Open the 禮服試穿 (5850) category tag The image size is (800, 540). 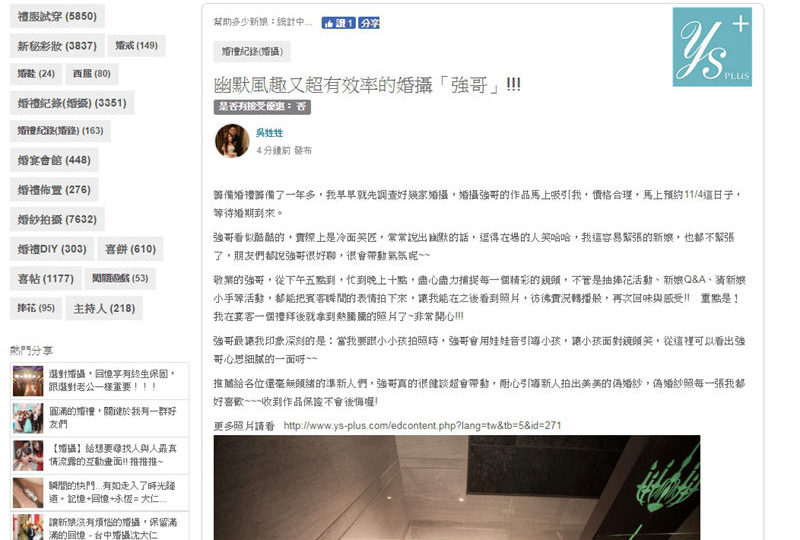tap(57, 16)
